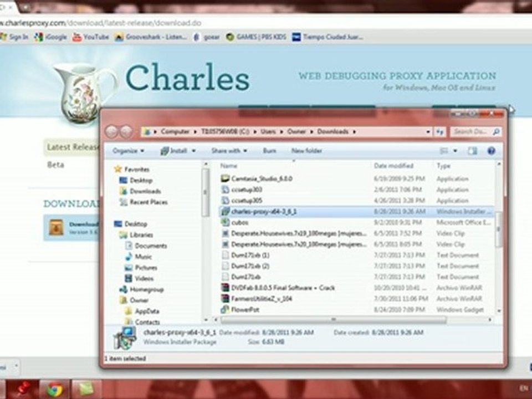The image size is (532, 399).
Task: Select the Camtasia_Studio_6.0.0 file icon
Action: click(x=225, y=178)
